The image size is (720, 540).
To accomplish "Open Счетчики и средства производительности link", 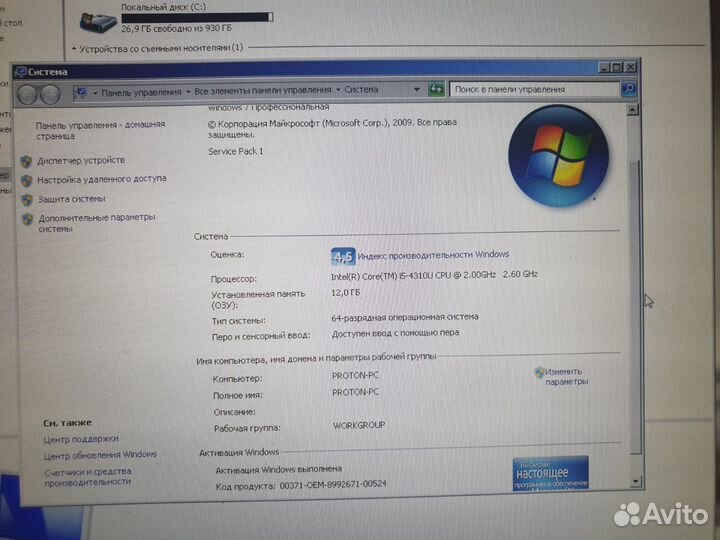I will (x=88, y=477).
